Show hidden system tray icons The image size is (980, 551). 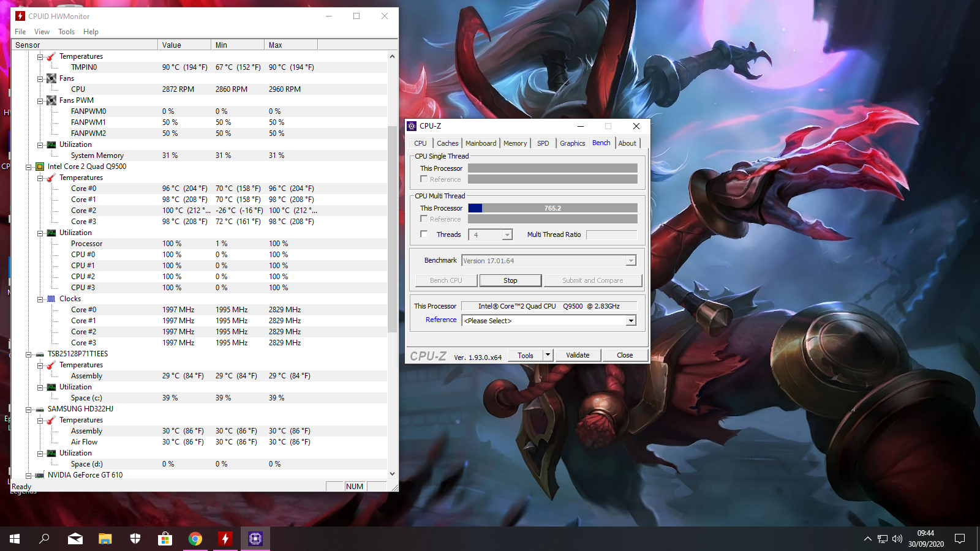pyautogui.click(x=867, y=539)
